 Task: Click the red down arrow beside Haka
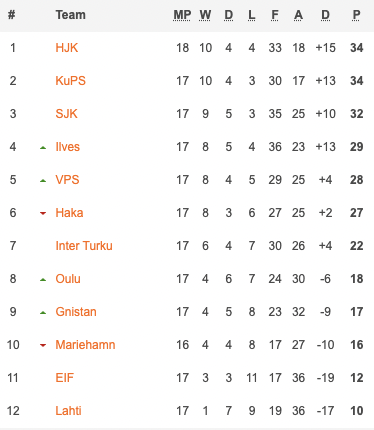(43, 213)
